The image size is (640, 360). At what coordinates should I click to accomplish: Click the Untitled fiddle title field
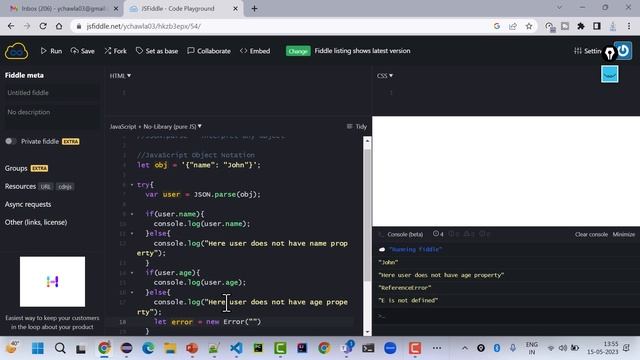[x=51, y=93]
